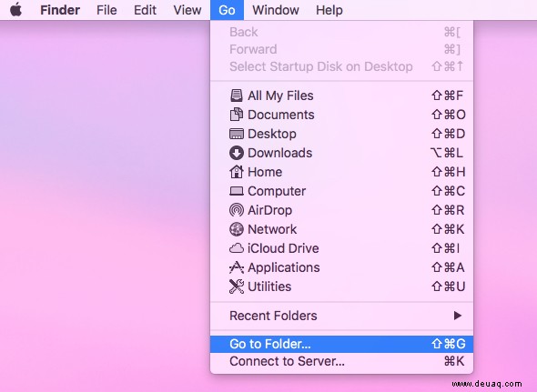Close the highlighted Go menu
The width and height of the screenshot is (537, 392).
tap(227, 10)
